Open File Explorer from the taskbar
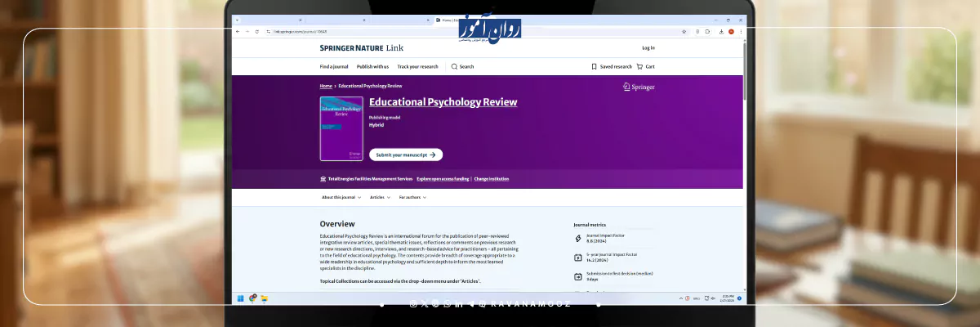The image size is (980, 327). pos(264,298)
